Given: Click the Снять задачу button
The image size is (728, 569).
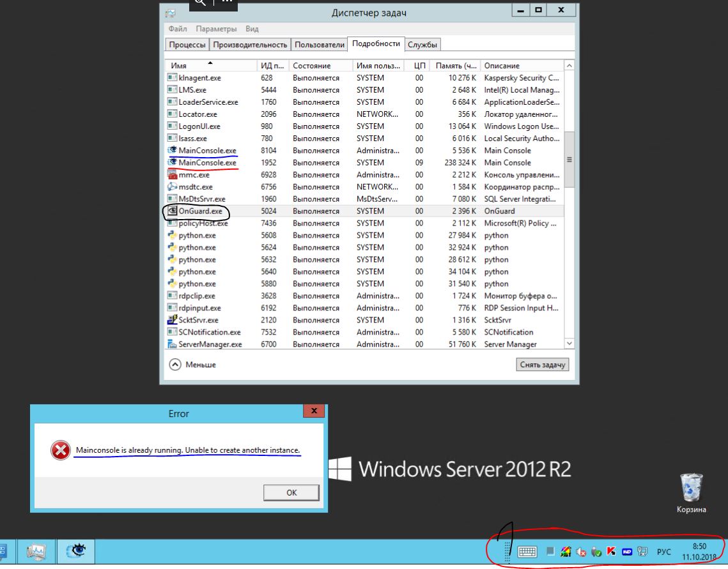Looking at the screenshot, I should coord(542,365).
